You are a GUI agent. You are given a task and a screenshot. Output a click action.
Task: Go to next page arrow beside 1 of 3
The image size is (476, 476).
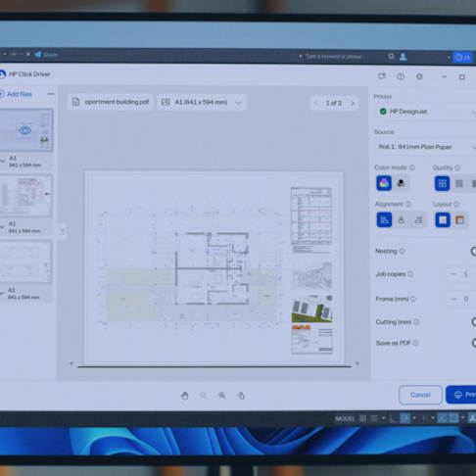353,103
